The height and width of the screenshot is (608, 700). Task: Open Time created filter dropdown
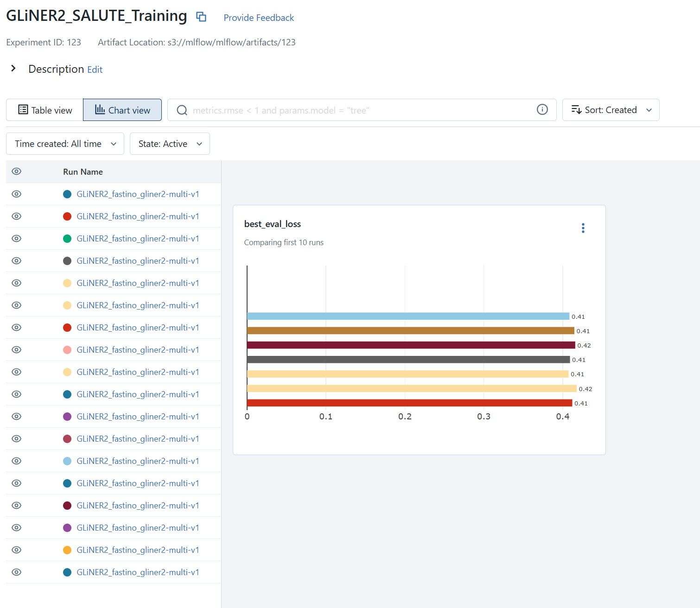point(65,144)
